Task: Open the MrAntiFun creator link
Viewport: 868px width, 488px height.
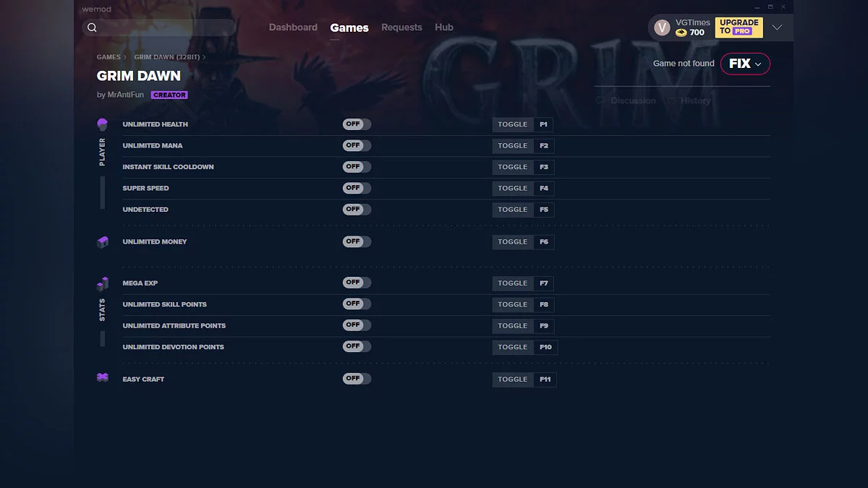Action: click(125, 95)
